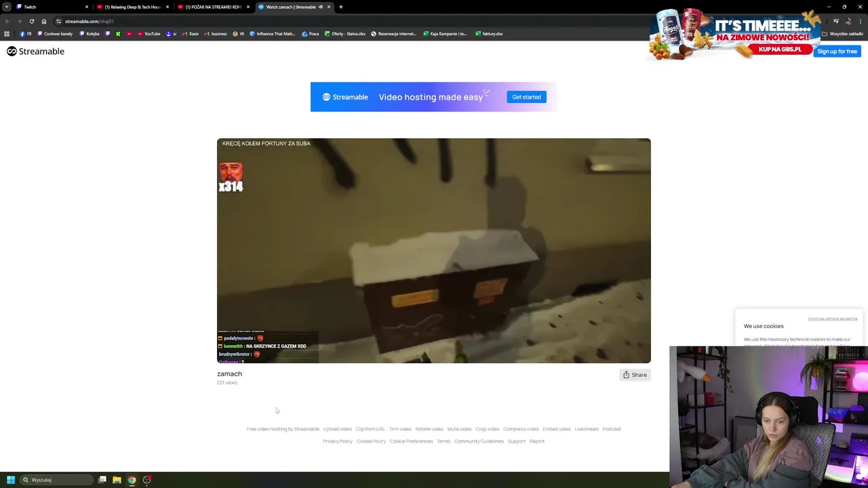
Task: Click the zamach video player
Action: pos(434,251)
